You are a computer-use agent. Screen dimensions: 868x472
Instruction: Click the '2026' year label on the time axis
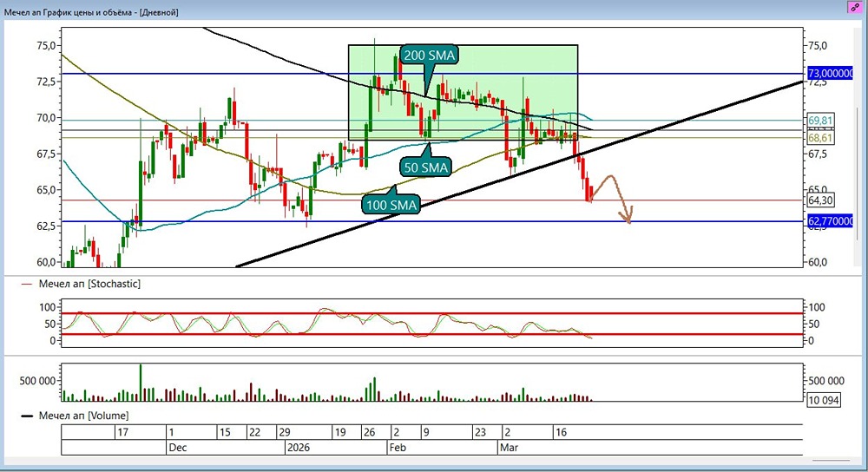[x=299, y=448]
